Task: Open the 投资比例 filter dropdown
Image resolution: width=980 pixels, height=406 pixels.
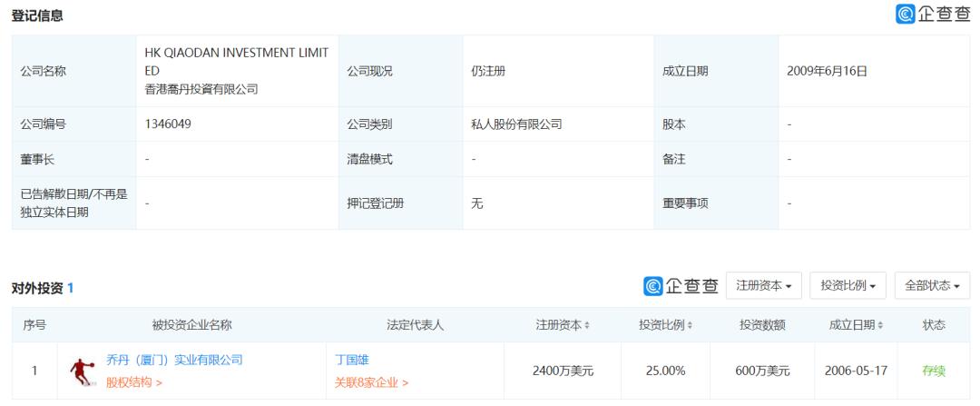Action: [x=848, y=286]
